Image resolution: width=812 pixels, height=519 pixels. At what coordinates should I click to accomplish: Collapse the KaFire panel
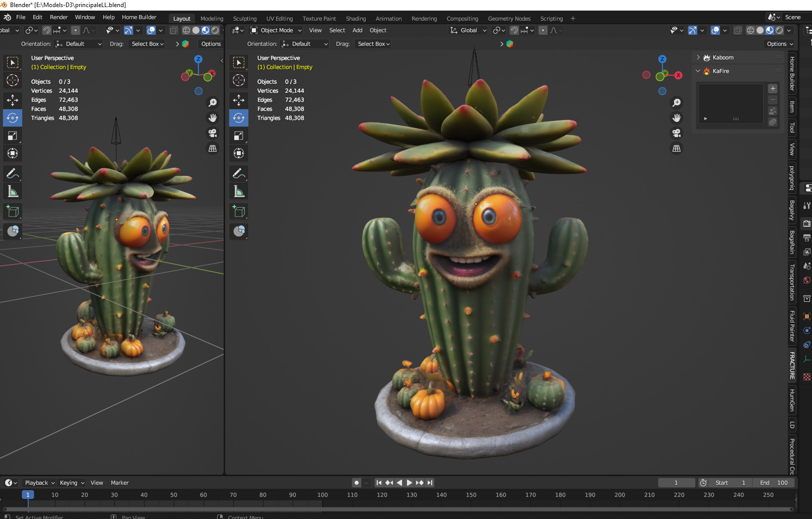[699, 71]
